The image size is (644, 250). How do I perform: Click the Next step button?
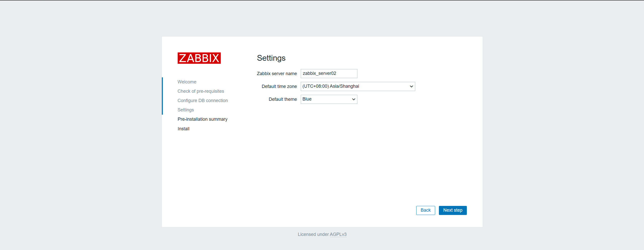pos(453,210)
